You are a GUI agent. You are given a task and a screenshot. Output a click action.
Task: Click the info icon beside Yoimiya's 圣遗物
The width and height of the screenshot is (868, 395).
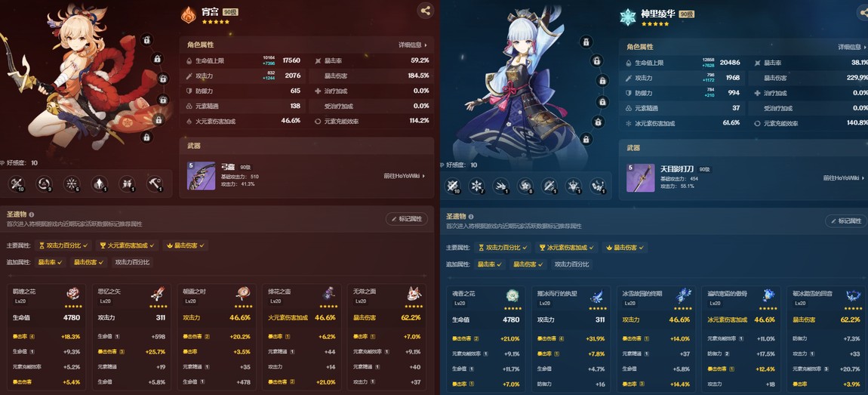[x=32, y=214]
